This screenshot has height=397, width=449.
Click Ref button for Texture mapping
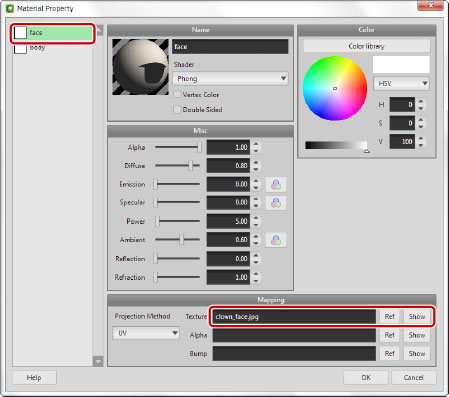[x=389, y=317]
